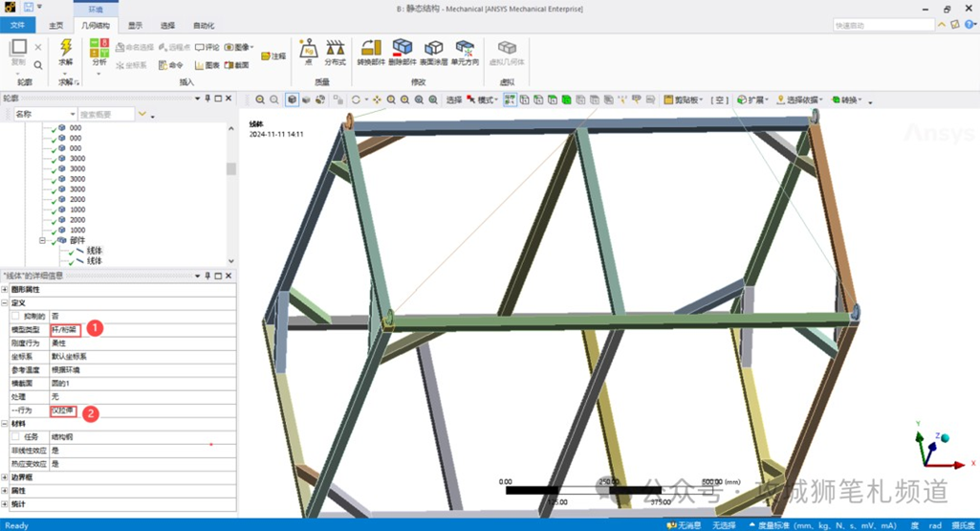The image size is (980, 531).
Task: Pin the 轮廓 outline panel
Action: click(x=207, y=99)
